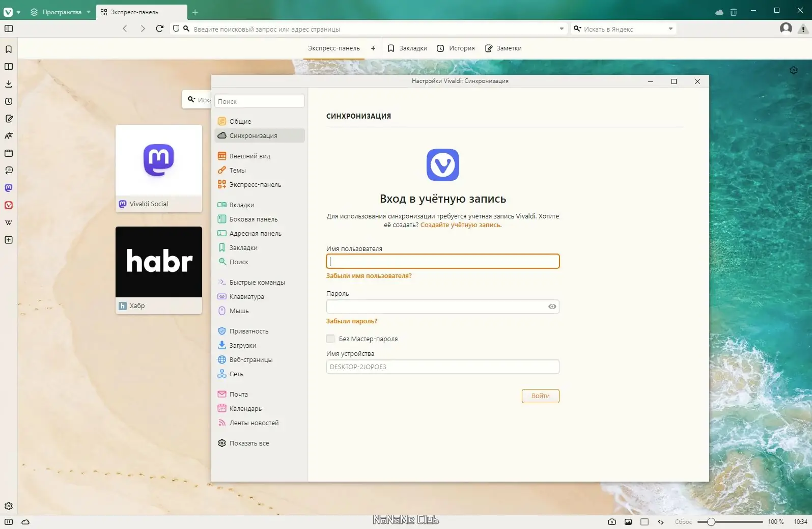Focus the Имя пользователя input field
This screenshot has height=529, width=812.
442,261
